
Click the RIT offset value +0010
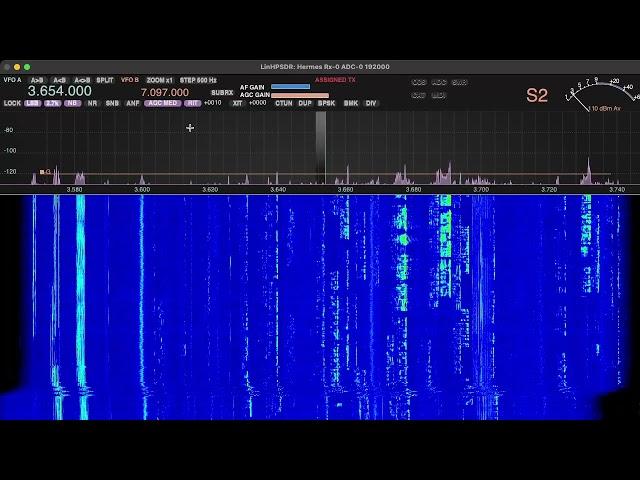(212, 103)
